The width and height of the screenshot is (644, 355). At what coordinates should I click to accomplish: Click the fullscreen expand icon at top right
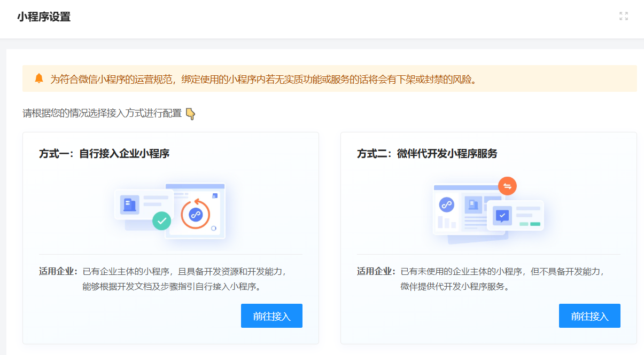[x=624, y=16]
